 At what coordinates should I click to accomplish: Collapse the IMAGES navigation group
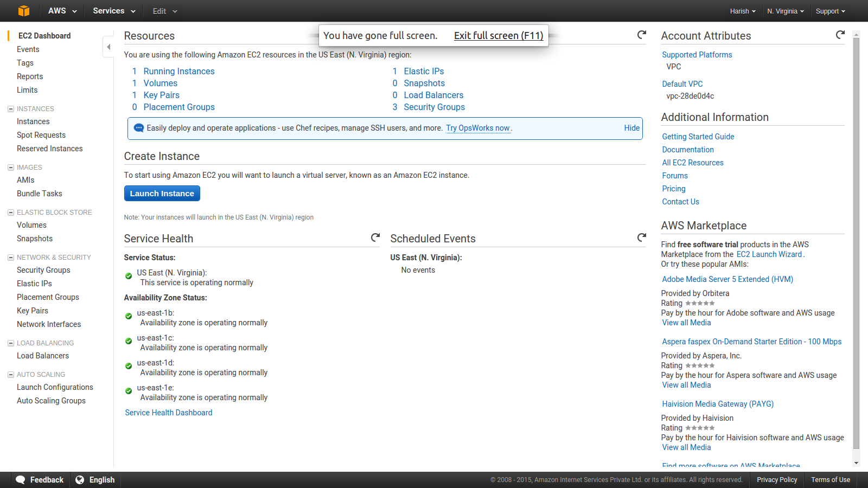coord(11,168)
